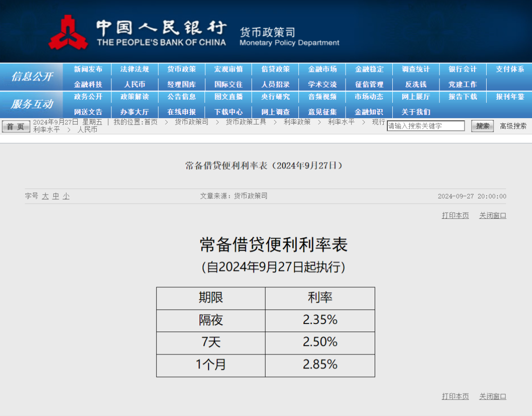Click the People's Bank of China logo
The width and height of the screenshot is (532, 416).
click(67, 32)
